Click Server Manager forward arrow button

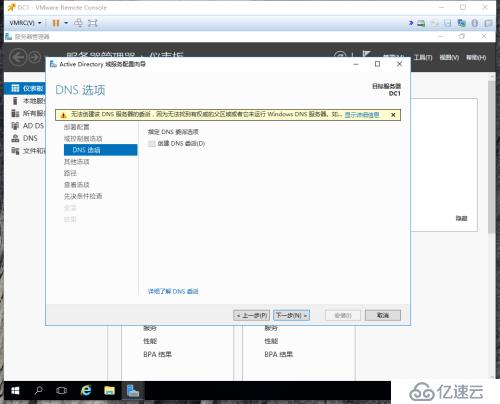(x=34, y=57)
